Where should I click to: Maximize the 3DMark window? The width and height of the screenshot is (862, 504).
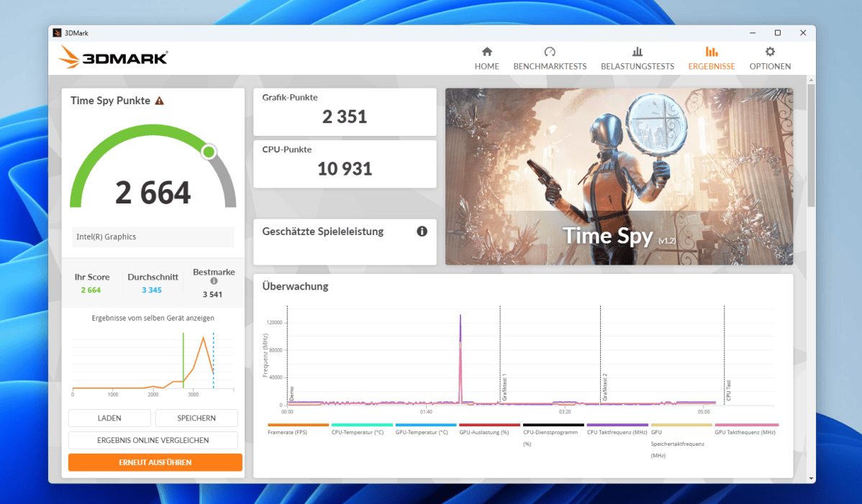tap(778, 33)
